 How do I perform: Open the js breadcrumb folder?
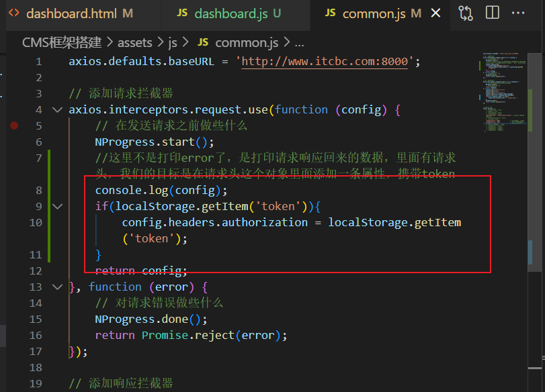[173, 43]
